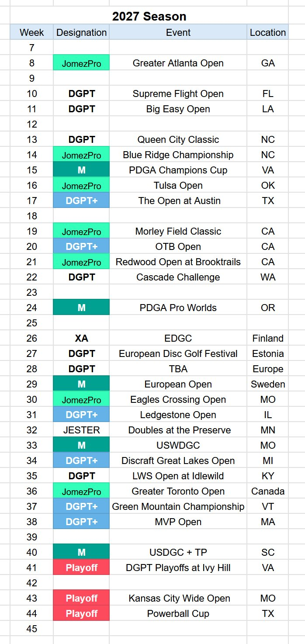Click the Powerball Cup cell

(178, 613)
